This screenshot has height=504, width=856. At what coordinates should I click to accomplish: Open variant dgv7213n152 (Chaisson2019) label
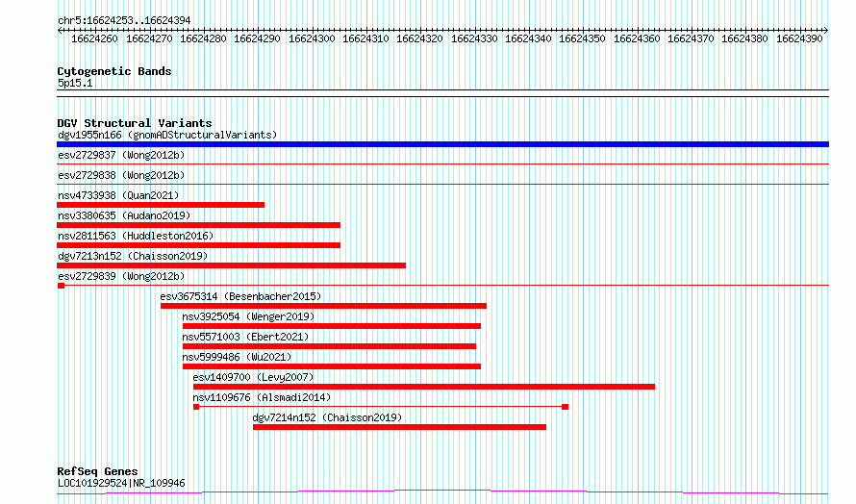point(133,256)
